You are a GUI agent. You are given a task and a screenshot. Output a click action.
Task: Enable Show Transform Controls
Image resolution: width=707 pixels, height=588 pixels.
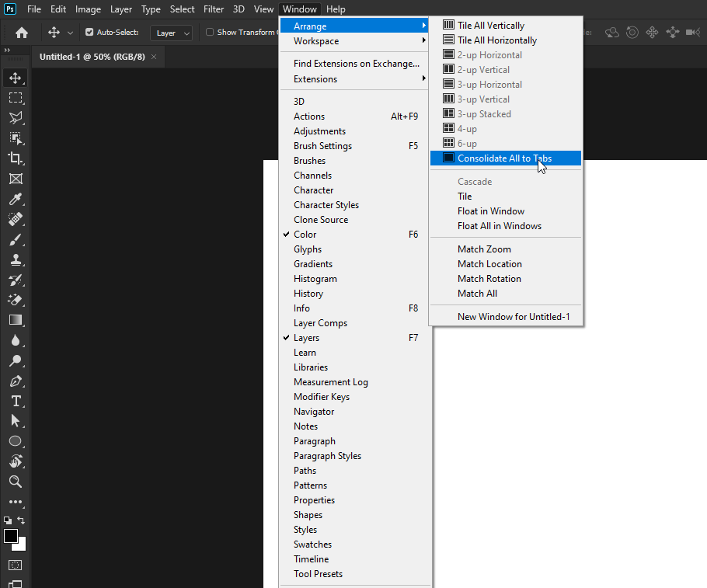208,33
